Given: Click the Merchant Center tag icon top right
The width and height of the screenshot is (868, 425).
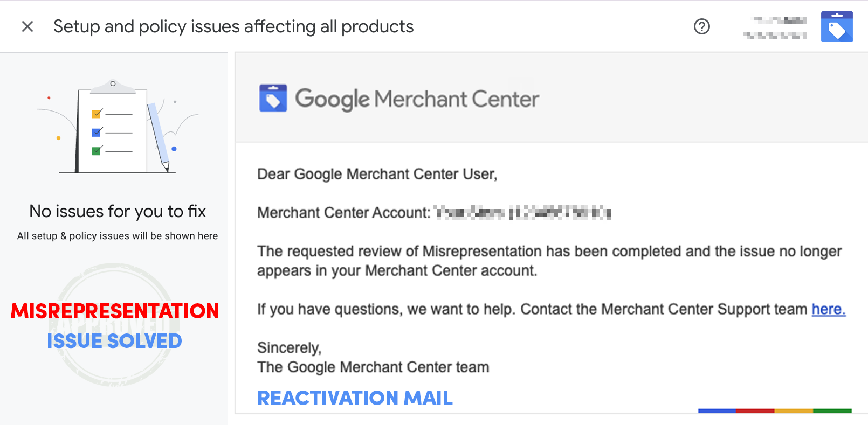Looking at the screenshot, I should pos(837,26).
